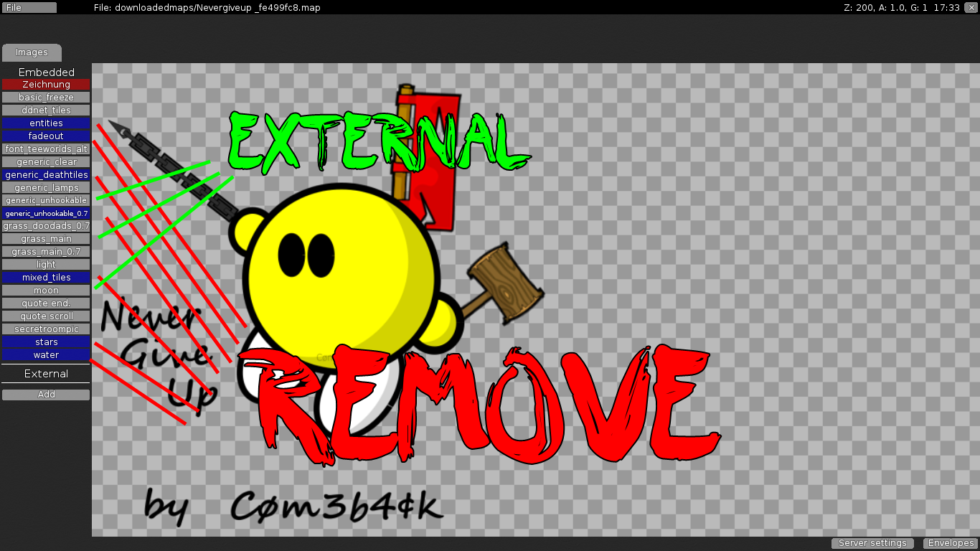The image size is (980, 551).
Task: Switch to the Images tab
Action: coord(32,52)
